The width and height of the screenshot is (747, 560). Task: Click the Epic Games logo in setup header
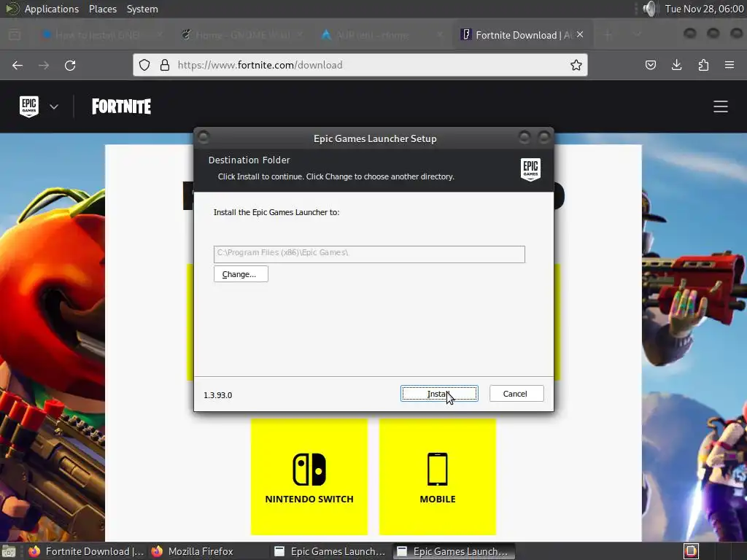coord(531,169)
